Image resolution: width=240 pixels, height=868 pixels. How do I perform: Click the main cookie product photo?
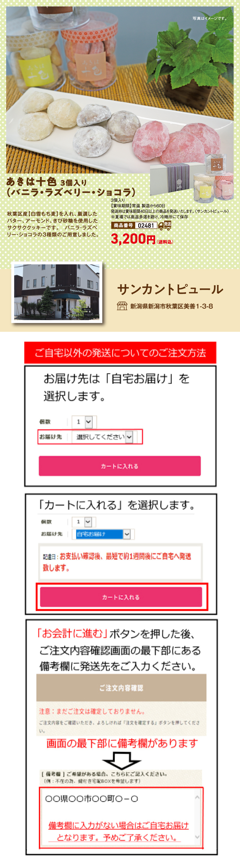tap(120, 89)
